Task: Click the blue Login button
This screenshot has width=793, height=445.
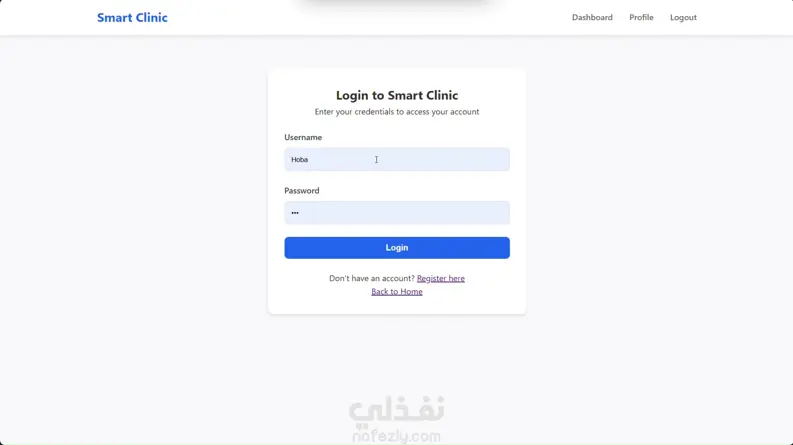Action: pyautogui.click(x=396, y=248)
